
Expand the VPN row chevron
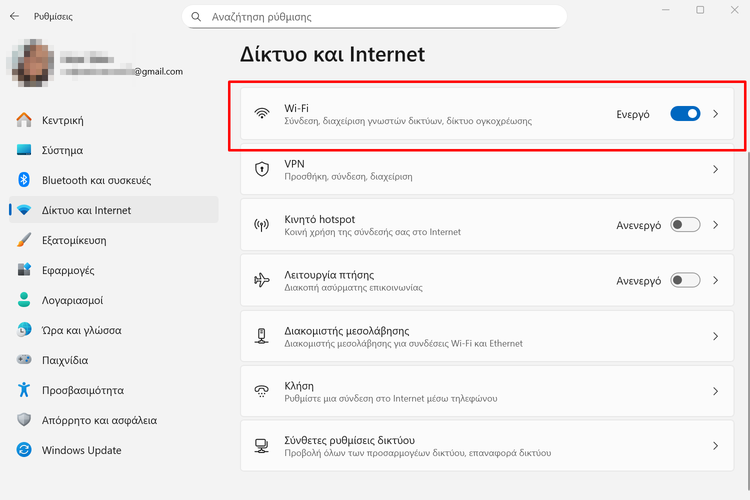coord(715,169)
